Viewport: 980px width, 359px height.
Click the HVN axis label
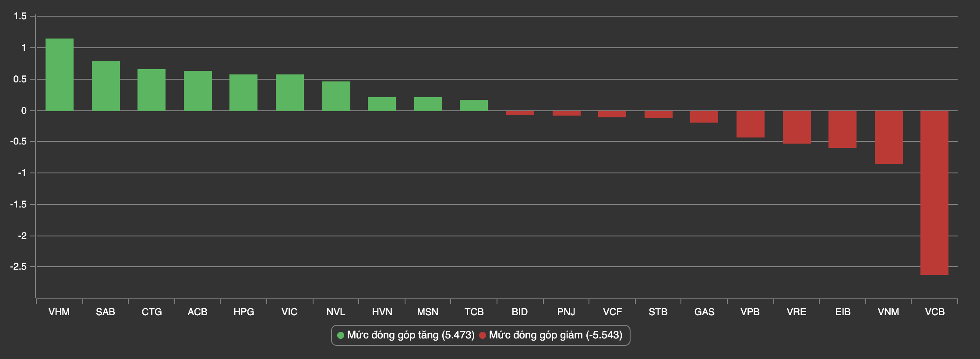382,312
